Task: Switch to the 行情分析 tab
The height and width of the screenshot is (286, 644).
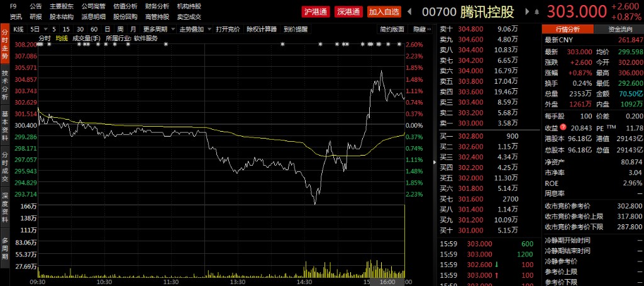Action: [568, 29]
